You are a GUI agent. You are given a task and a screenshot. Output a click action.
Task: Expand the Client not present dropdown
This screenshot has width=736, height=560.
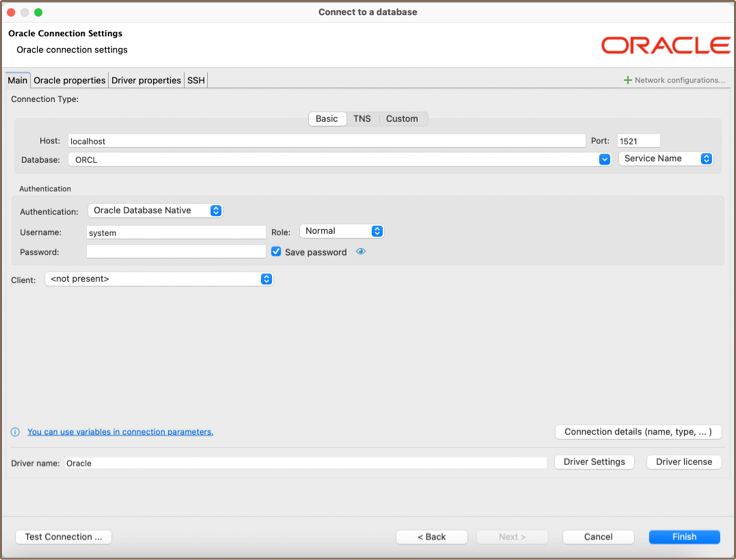[x=159, y=279]
